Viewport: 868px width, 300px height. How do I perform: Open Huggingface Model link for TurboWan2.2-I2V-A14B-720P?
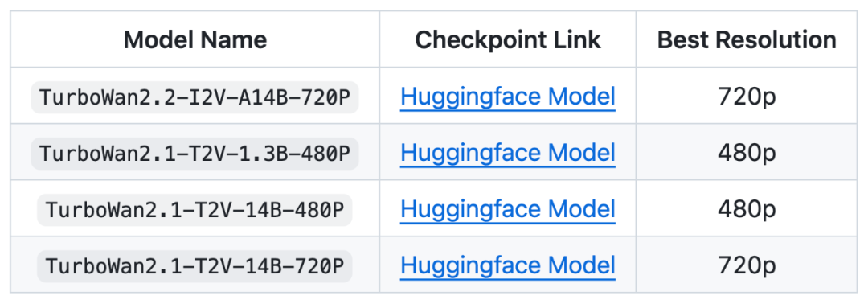[508, 97]
